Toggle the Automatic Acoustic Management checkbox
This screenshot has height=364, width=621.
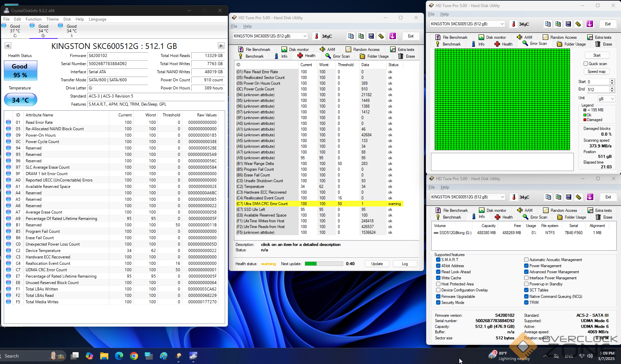[x=526, y=260]
